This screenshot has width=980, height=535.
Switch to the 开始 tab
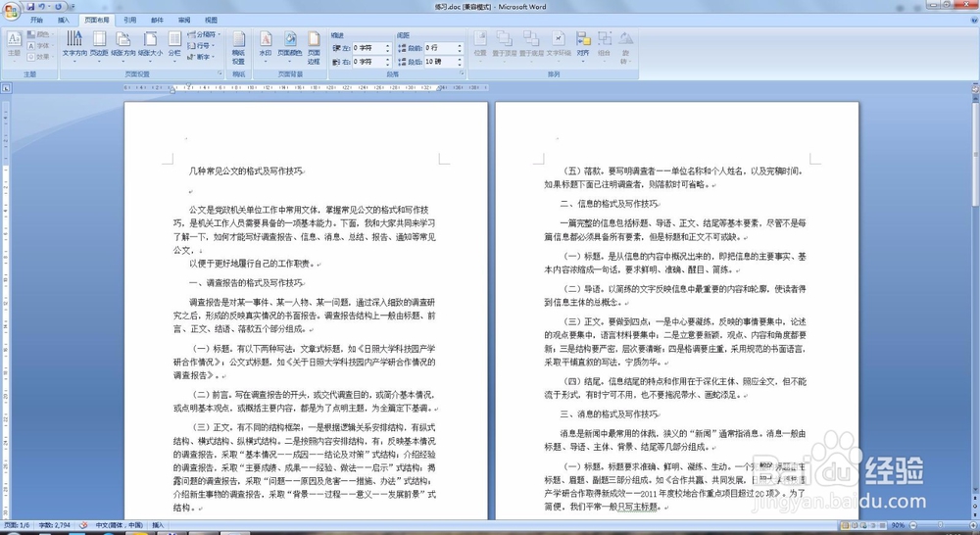point(36,20)
